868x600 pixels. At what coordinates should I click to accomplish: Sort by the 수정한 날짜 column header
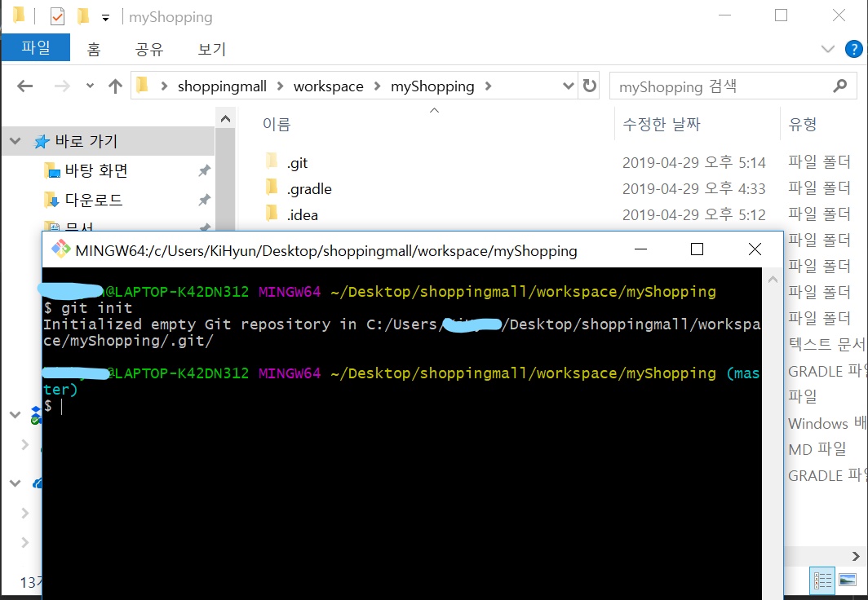[662, 125]
